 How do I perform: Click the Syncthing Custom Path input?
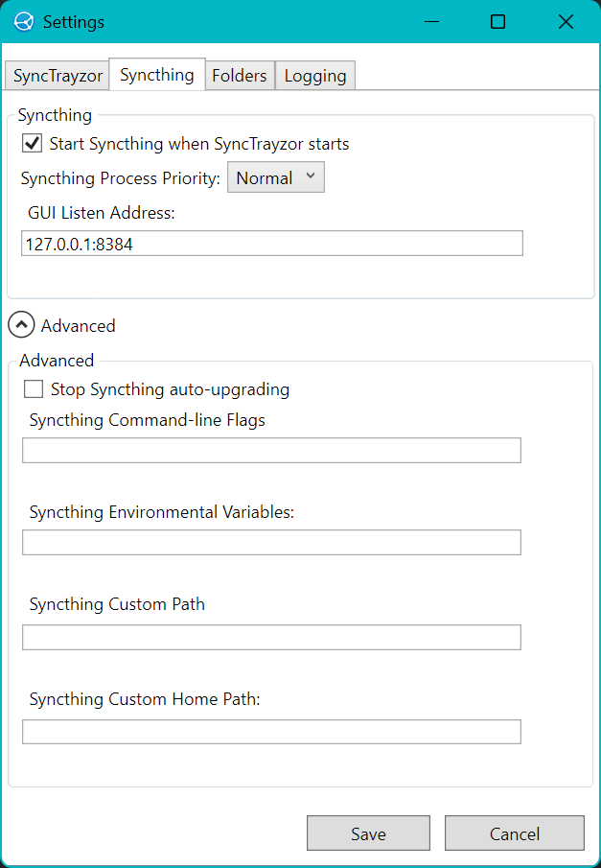coord(271,637)
